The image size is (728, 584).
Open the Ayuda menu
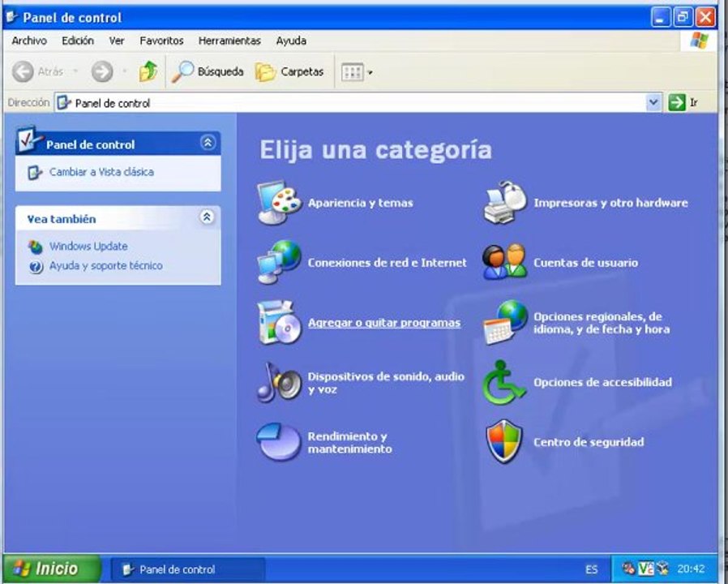tap(291, 41)
